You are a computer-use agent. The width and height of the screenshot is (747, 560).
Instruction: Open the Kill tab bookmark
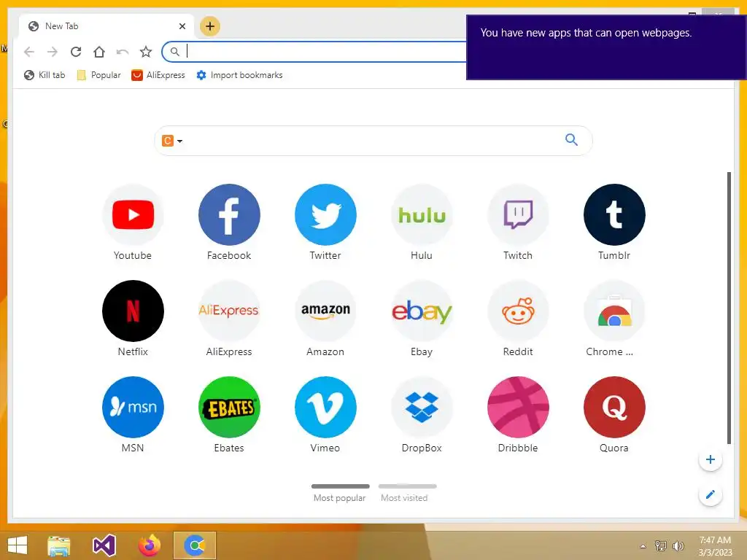pyautogui.click(x=44, y=75)
